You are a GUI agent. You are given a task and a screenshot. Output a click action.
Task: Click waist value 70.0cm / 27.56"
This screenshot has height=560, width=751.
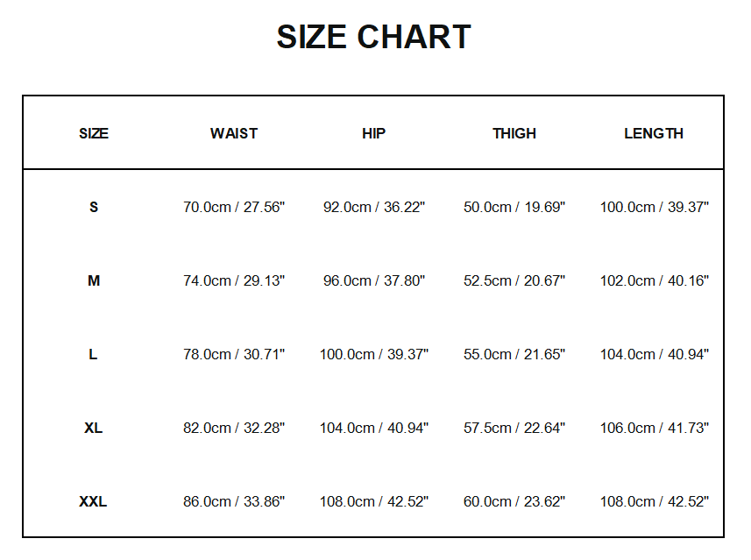pyautogui.click(x=234, y=208)
